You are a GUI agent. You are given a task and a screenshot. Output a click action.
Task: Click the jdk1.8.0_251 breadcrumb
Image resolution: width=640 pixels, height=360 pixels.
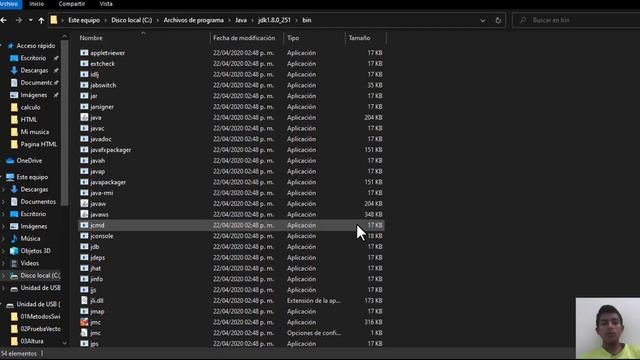(x=274, y=20)
